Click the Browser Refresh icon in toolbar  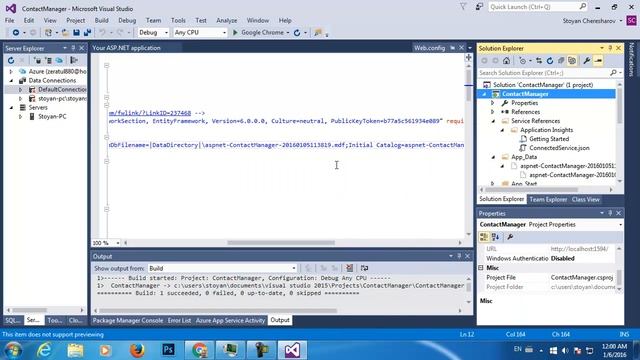point(297,33)
